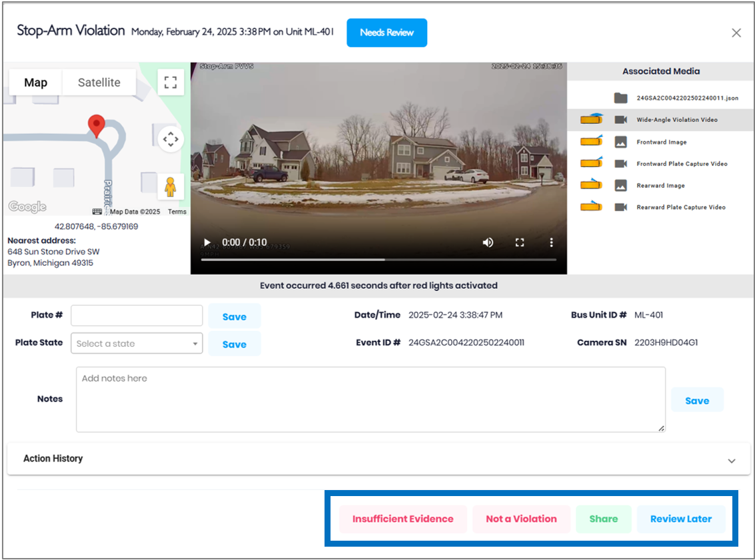
Task: Mute the video volume
Action: [488, 242]
